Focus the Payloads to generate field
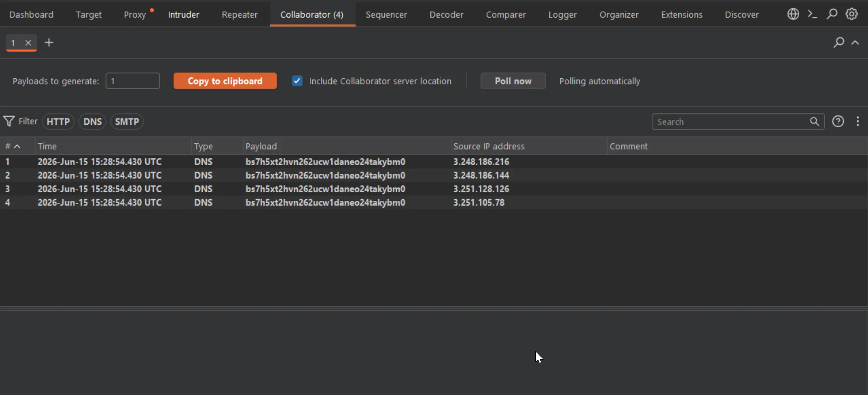The height and width of the screenshot is (395, 868). tap(133, 81)
